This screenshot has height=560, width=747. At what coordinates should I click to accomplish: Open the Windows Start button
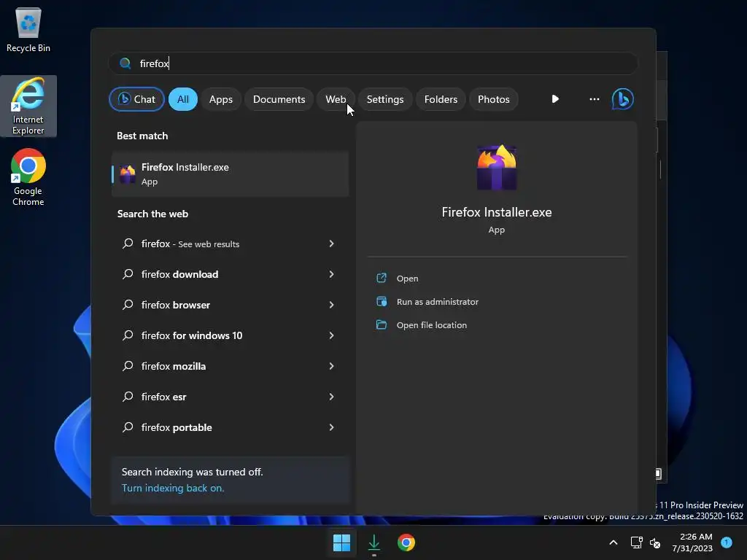pyautogui.click(x=341, y=542)
